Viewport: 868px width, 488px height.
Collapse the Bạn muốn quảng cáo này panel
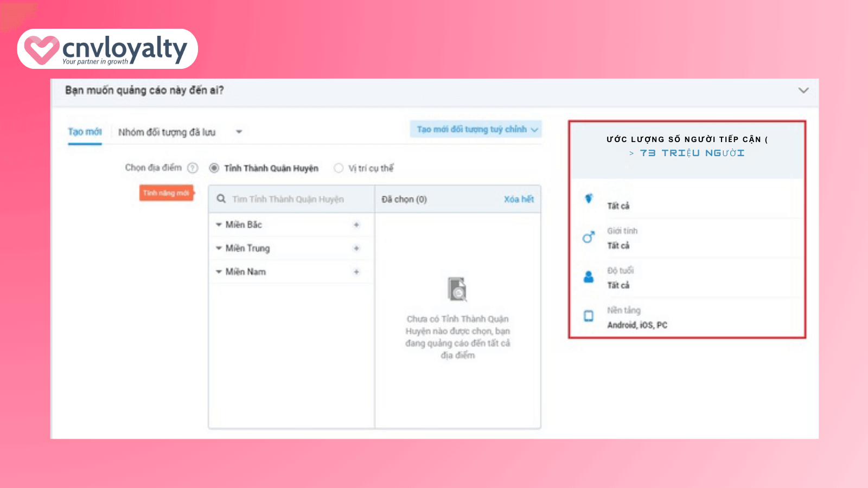point(804,91)
